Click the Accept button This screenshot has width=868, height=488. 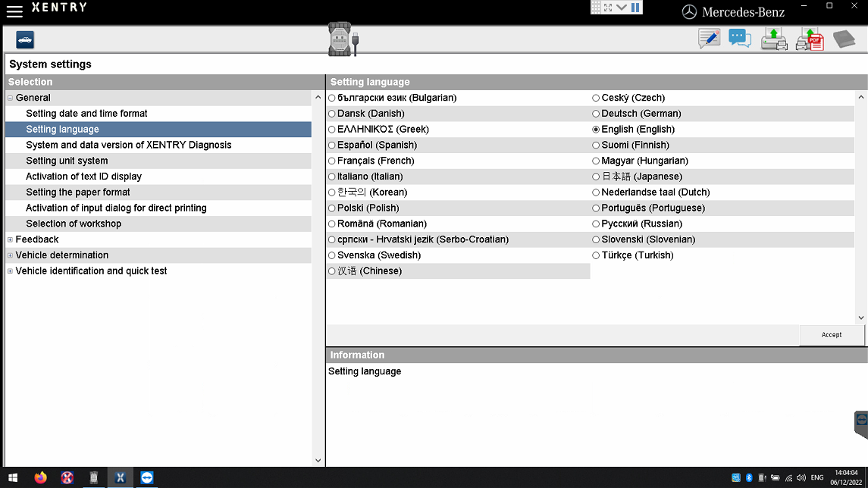coord(832,335)
